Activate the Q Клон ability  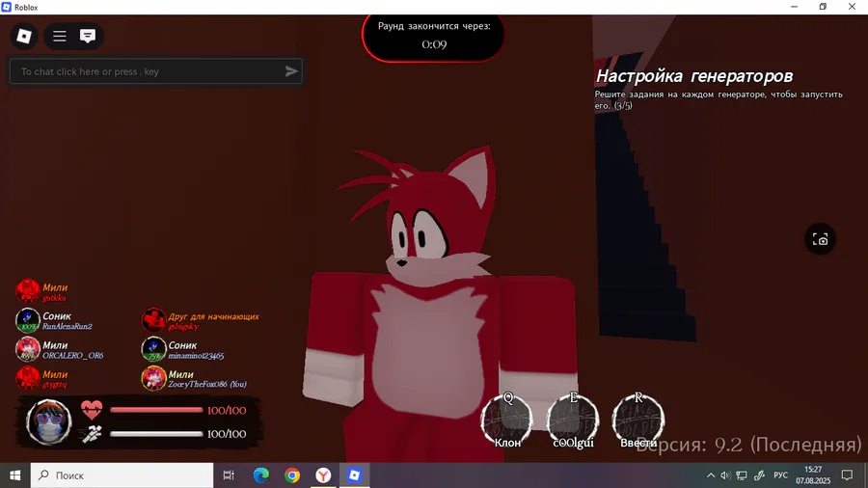coord(507,420)
